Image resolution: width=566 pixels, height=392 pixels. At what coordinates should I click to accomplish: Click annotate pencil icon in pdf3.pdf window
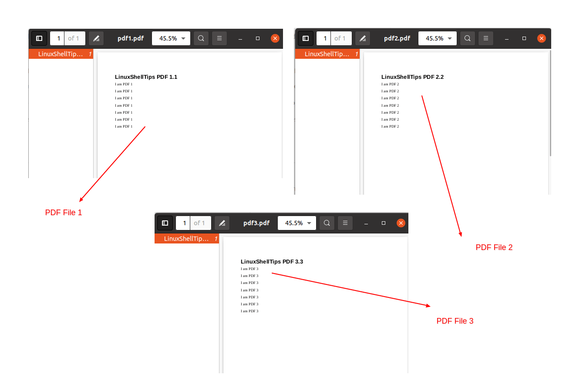point(222,223)
